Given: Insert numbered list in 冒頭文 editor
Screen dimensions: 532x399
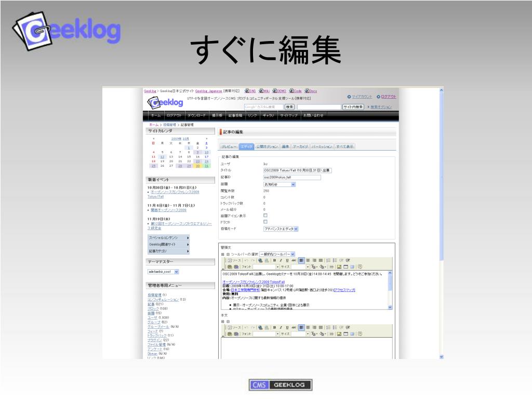Looking at the screenshot, I should click(328, 260).
